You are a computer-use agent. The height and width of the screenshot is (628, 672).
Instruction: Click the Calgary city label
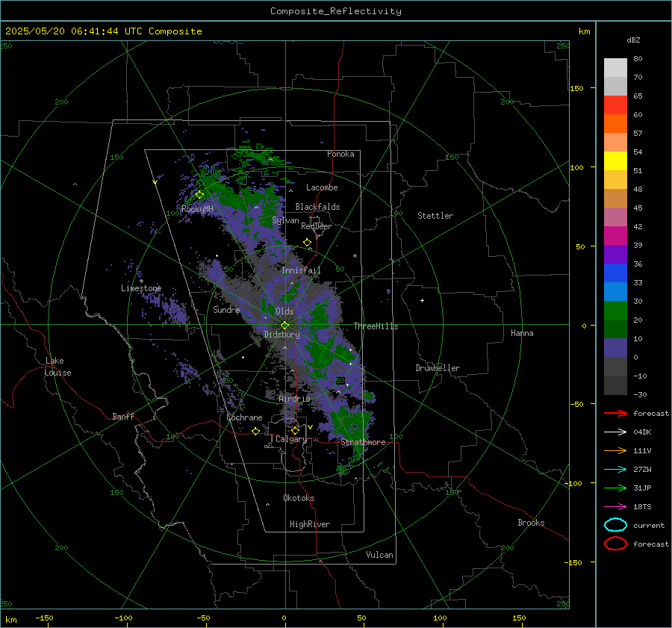291,439
